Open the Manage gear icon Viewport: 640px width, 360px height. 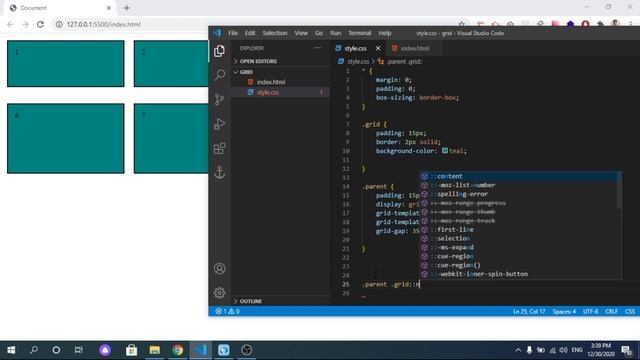(x=219, y=292)
